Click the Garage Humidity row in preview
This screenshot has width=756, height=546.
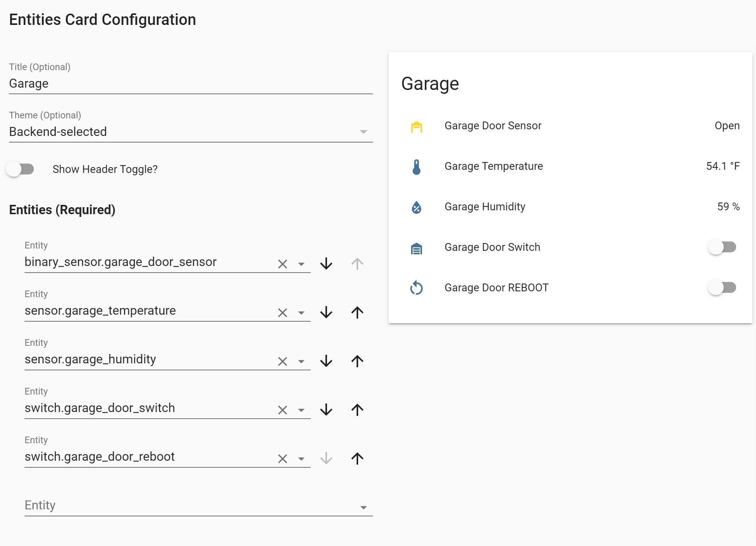pyautogui.click(x=485, y=207)
